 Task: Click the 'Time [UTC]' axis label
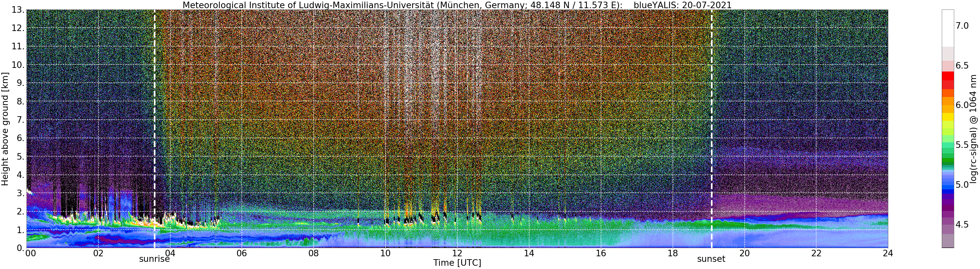pyautogui.click(x=457, y=263)
